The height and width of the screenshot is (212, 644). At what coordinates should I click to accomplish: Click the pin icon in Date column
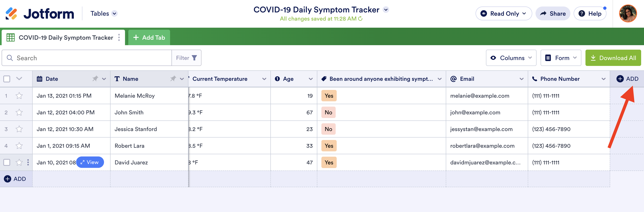95,79
